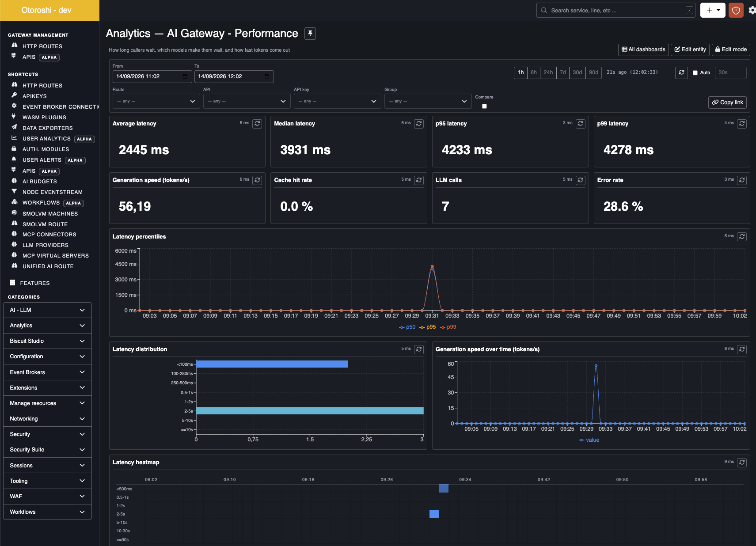Refresh the Latency percentiles chart
Screen dimensions: 756x546
click(742, 237)
